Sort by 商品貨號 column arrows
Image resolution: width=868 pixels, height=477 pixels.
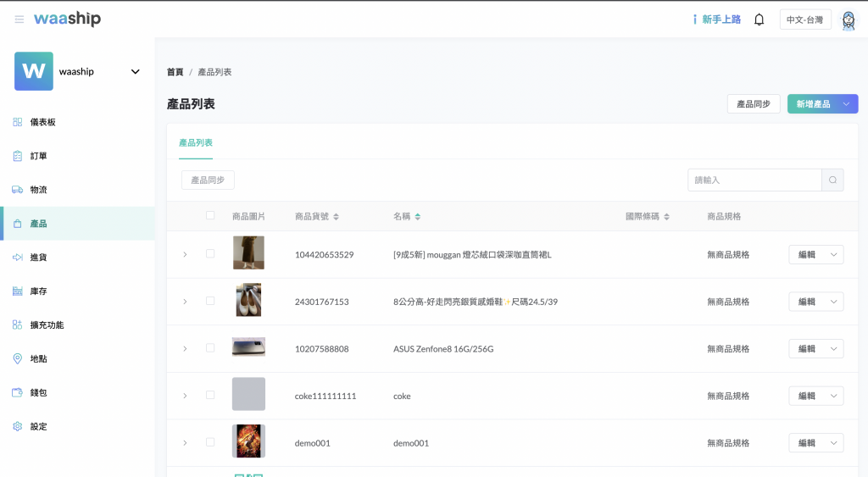click(x=337, y=217)
